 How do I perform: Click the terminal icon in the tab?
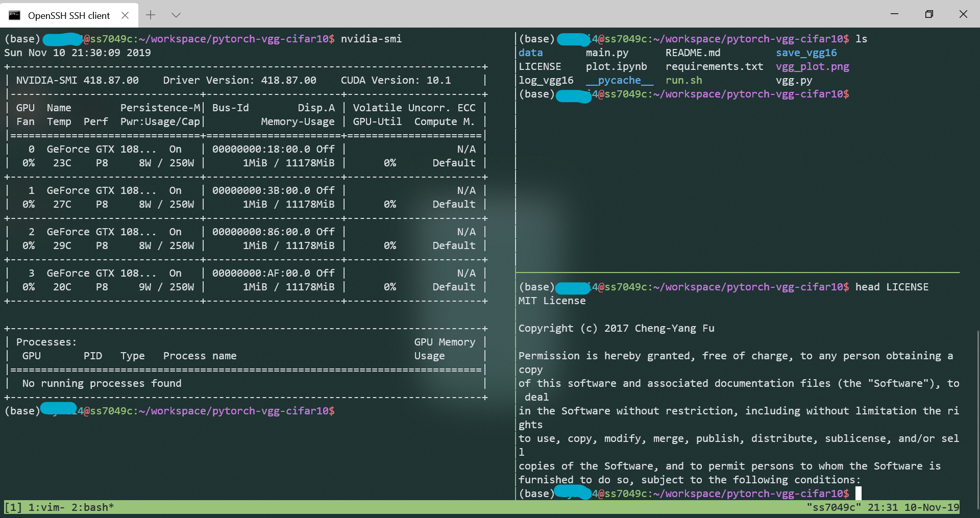[x=15, y=15]
